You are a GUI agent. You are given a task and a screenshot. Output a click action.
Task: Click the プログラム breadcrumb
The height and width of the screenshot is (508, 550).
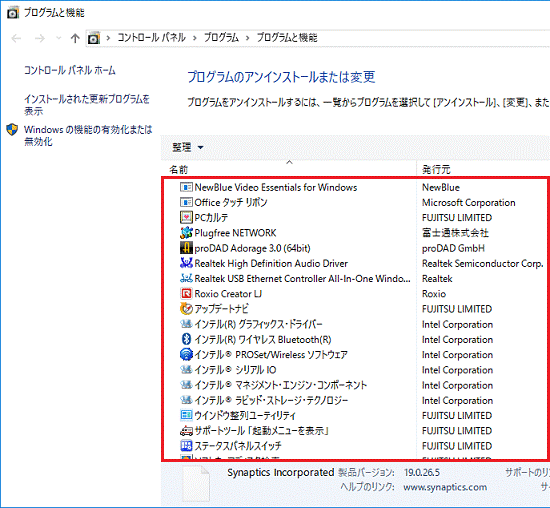click(221, 38)
